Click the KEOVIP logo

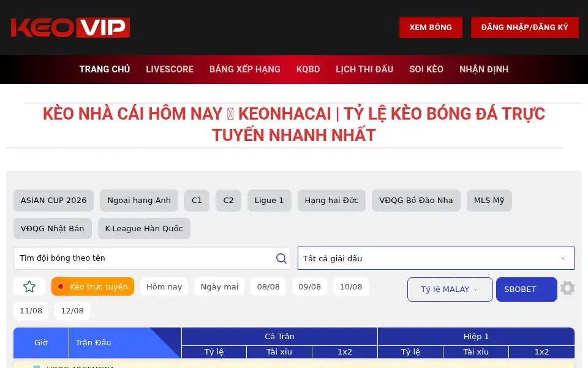point(70,28)
